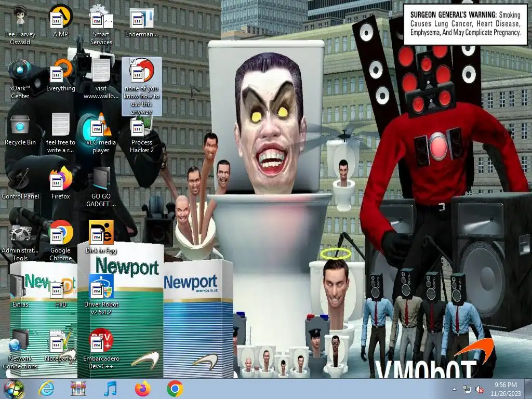Open the network status tray icon

pos(467,390)
